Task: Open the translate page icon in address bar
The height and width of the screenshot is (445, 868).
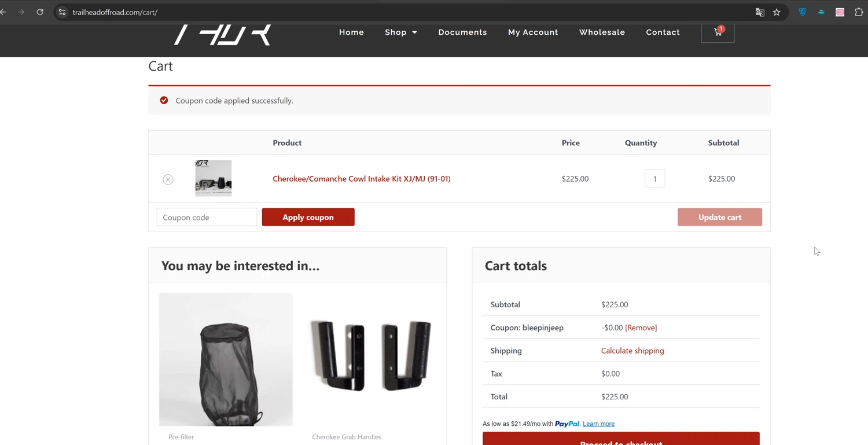Action: pos(760,12)
